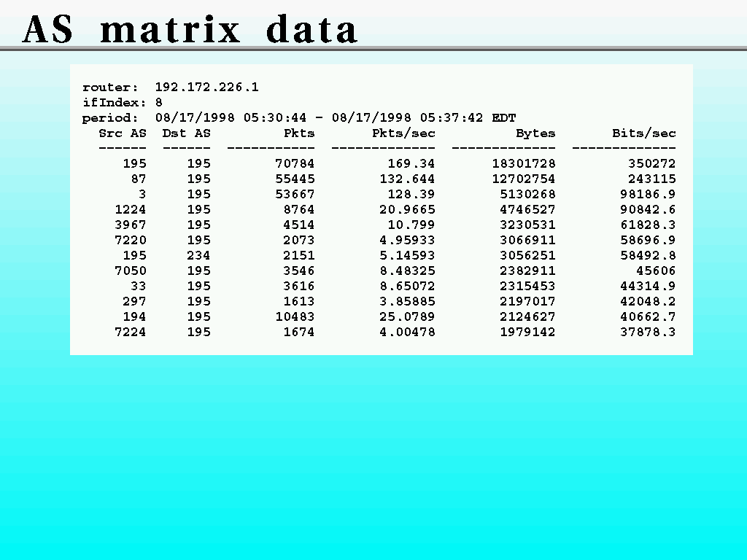This screenshot has width=747, height=560.
Task: Click the 'Pkts/sec' column header
Action: (403, 133)
